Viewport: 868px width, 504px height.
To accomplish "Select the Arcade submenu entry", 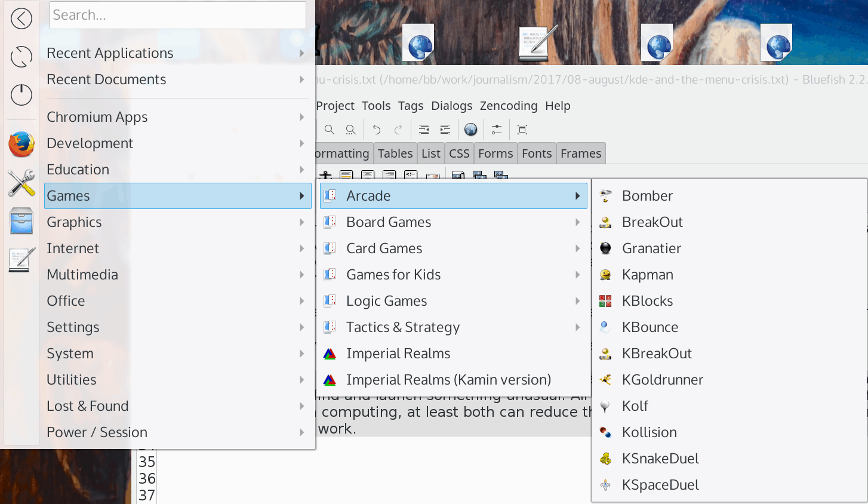I will 454,196.
